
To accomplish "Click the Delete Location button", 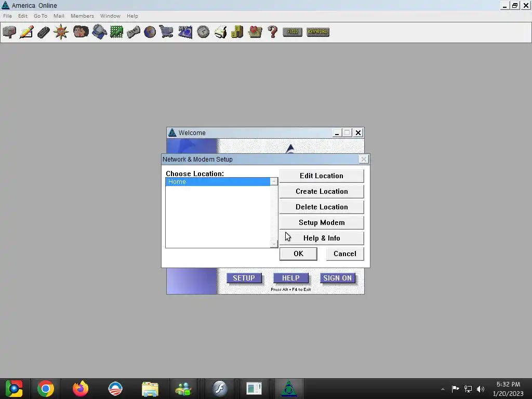I will (x=322, y=207).
